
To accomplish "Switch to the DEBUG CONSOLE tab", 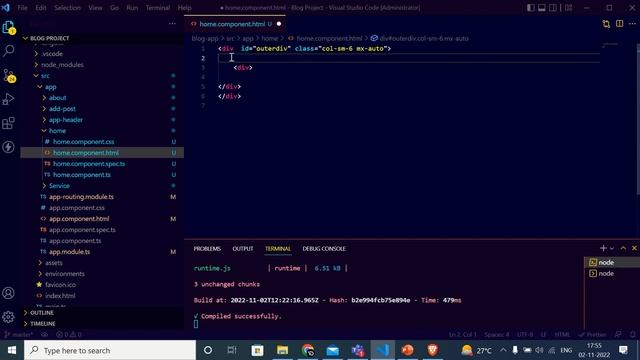I will pos(324,249).
